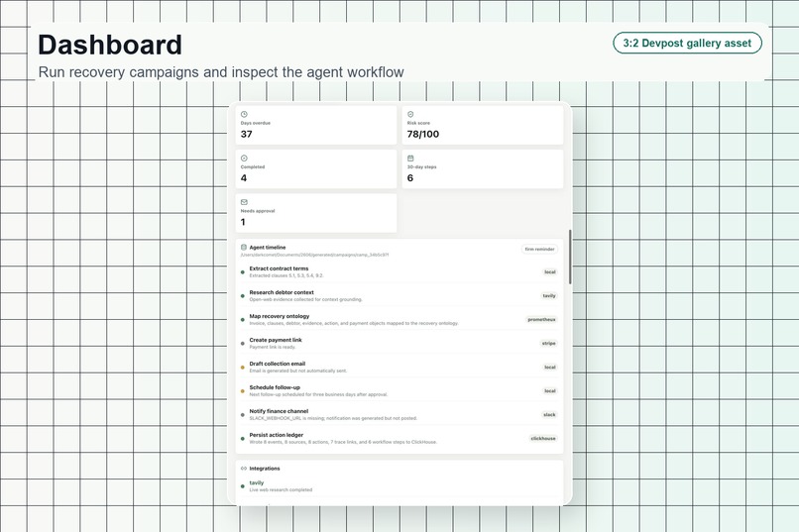Click 'Next follow-up scheduled' description

(x=318, y=394)
